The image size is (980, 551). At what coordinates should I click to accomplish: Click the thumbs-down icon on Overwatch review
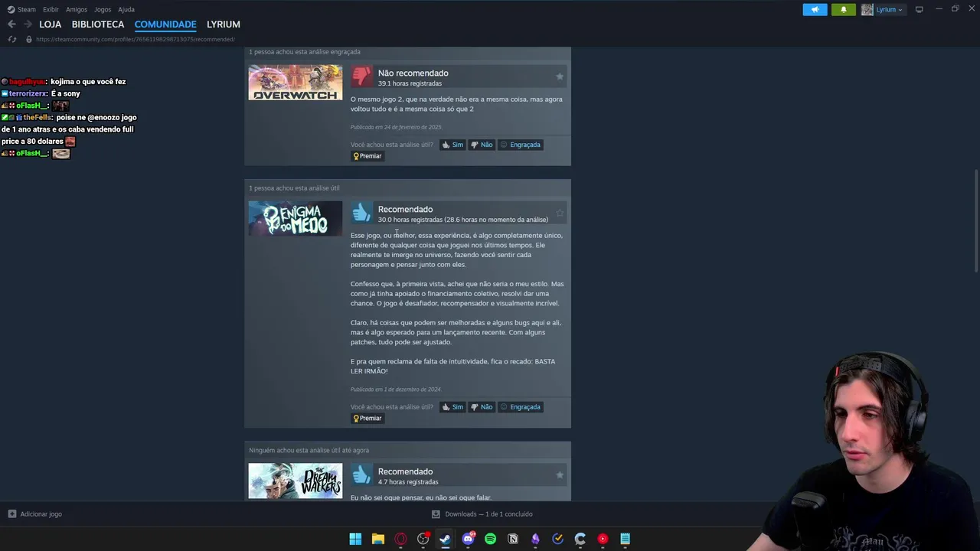point(361,76)
